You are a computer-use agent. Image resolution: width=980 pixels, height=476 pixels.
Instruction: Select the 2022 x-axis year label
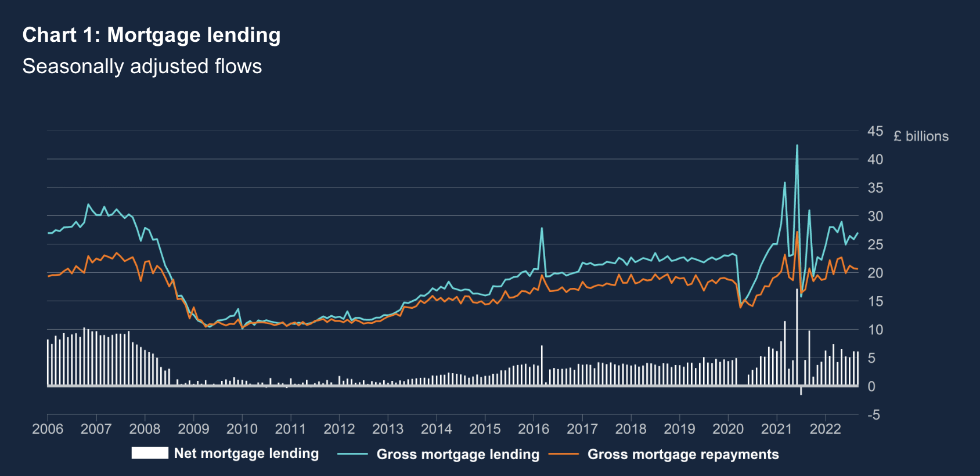click(825, 429)
